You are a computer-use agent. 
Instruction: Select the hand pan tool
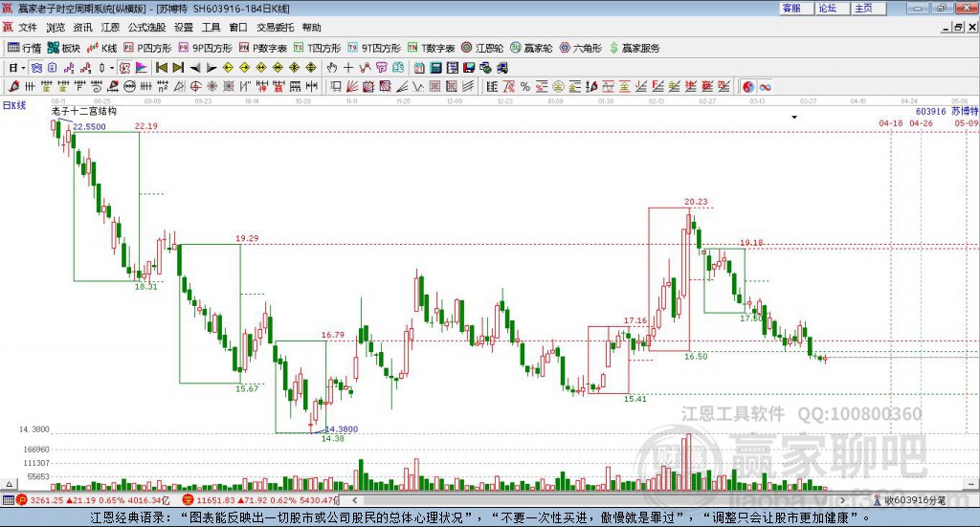332,68
